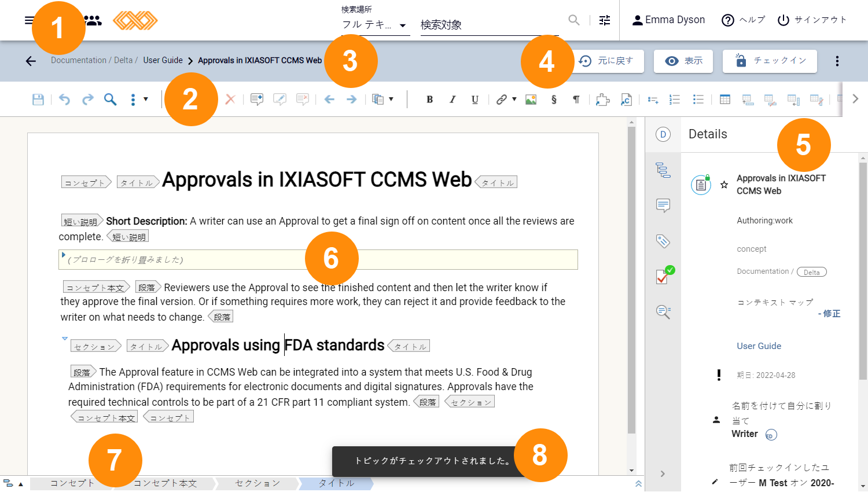Click サインアウト sign out
Viewport: 868px width, 492px height.
(x=812, y=20)
